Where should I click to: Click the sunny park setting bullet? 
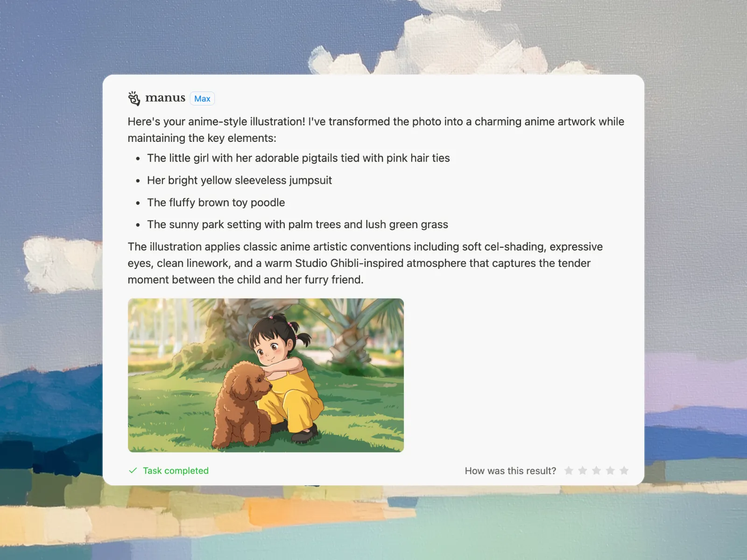pyautogui.click(x=297, y=224)
